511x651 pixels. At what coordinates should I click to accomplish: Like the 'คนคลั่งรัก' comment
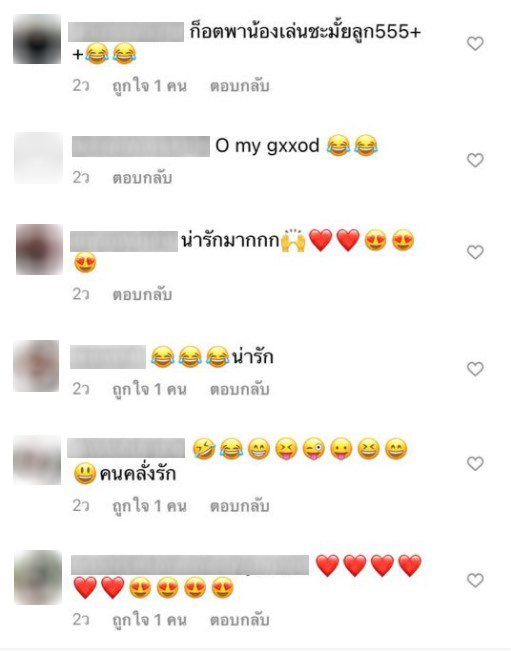[475, 463]
